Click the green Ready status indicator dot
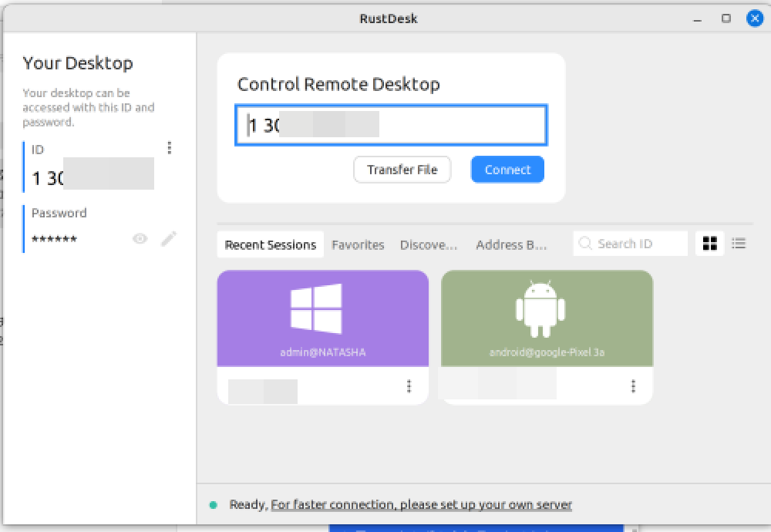 [x=215, y=504]
